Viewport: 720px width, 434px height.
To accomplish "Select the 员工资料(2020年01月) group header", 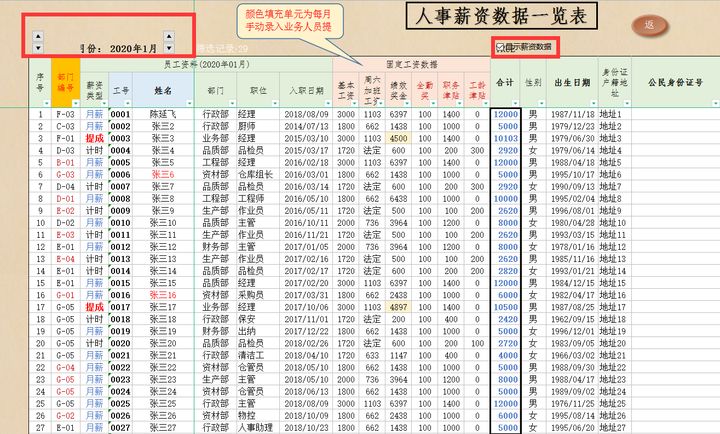I will pyautogui.click(x=206, y=64).
